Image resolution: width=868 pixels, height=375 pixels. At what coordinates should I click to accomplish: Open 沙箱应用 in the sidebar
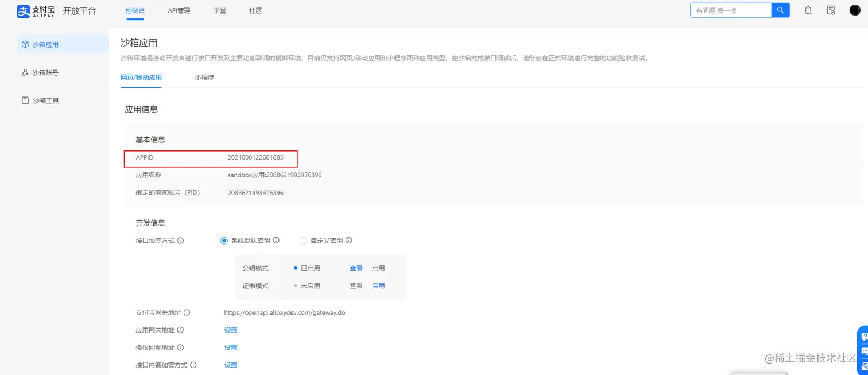coord(63,44)
